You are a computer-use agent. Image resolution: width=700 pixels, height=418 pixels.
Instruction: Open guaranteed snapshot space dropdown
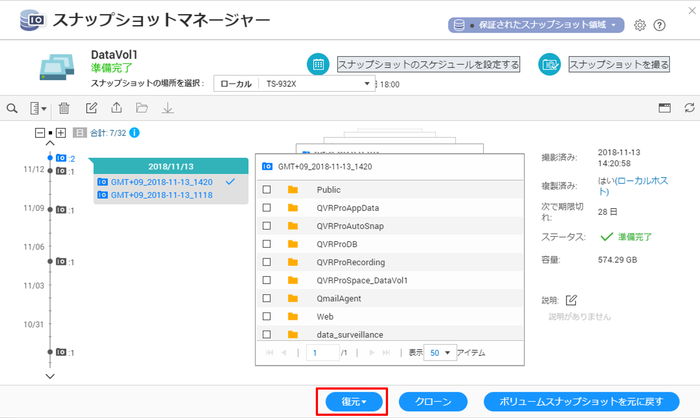(x=536, y=25)
